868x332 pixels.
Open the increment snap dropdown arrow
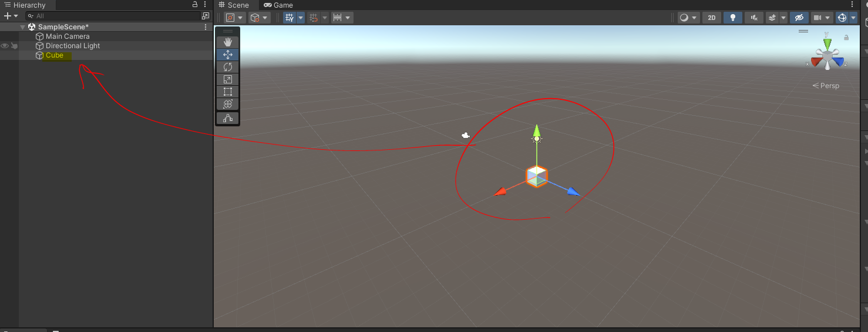349,18
